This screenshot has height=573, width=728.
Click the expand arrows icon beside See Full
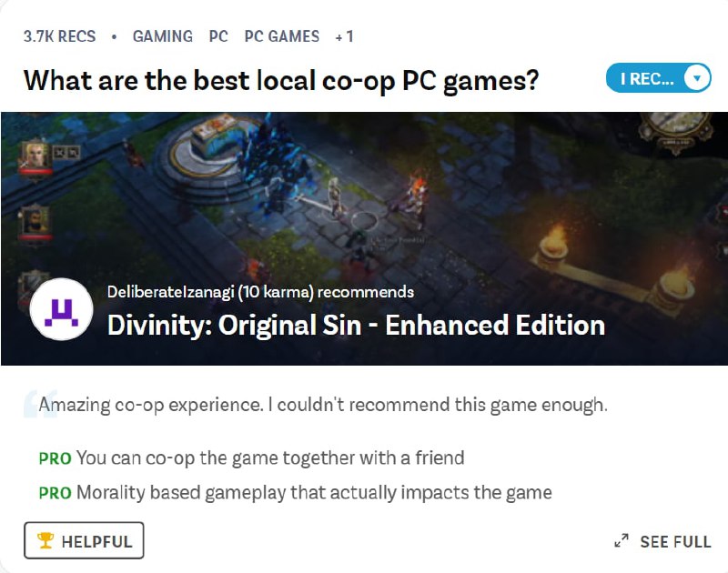pyautogui.click(x=622, y=540)
